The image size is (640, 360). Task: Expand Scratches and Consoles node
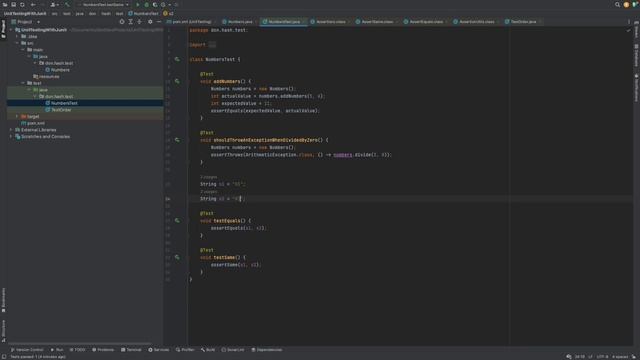11,136
